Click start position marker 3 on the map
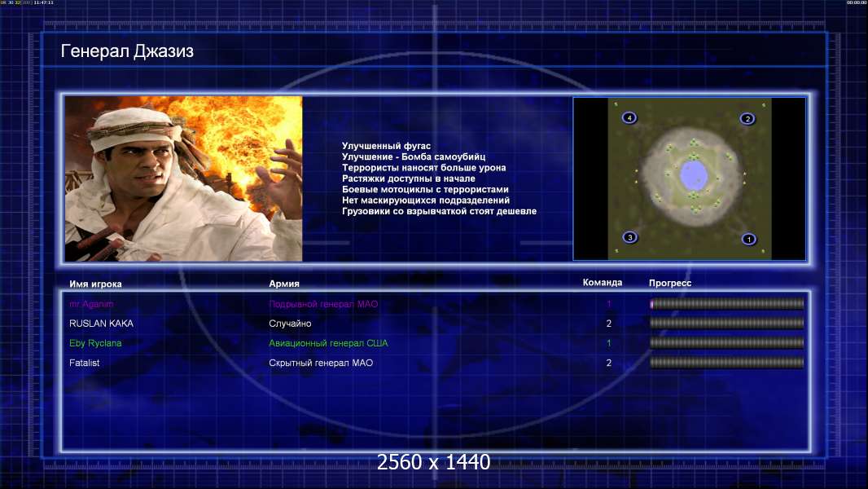 (x=629, y=237)
